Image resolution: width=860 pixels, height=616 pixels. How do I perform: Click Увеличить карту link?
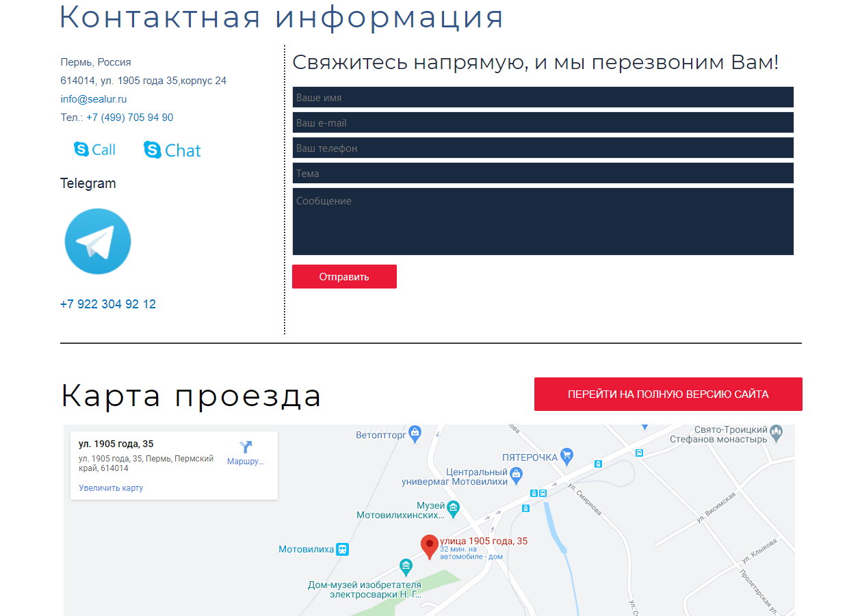pos(111,488)
